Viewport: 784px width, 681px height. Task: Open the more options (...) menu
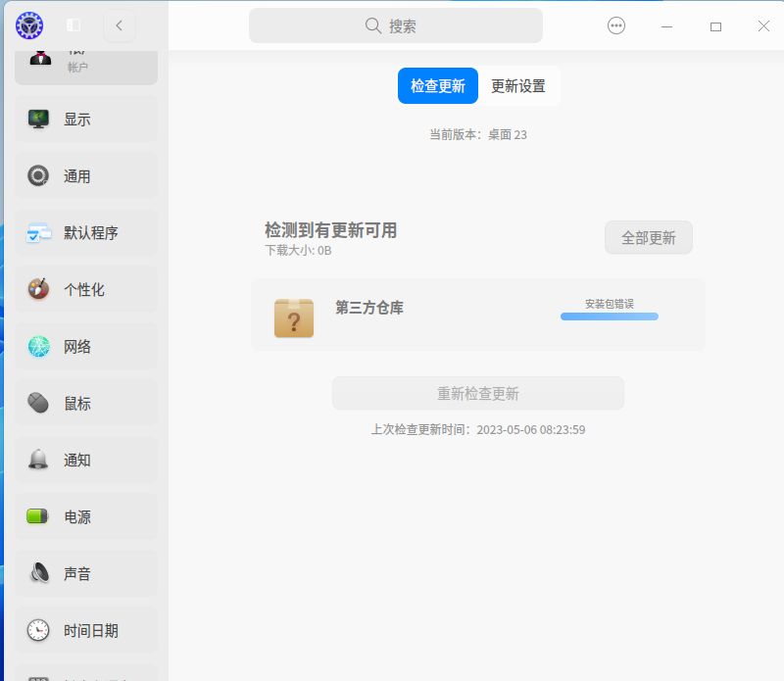tap(615, 25)
